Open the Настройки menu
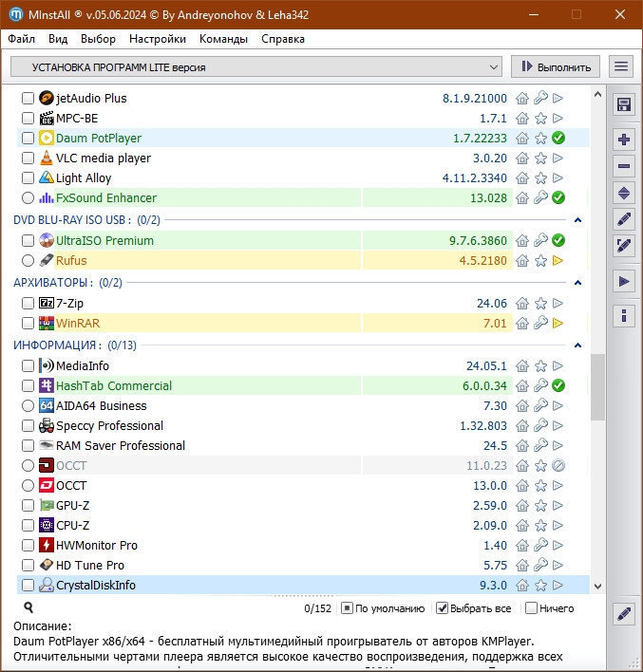 point(158,39)
